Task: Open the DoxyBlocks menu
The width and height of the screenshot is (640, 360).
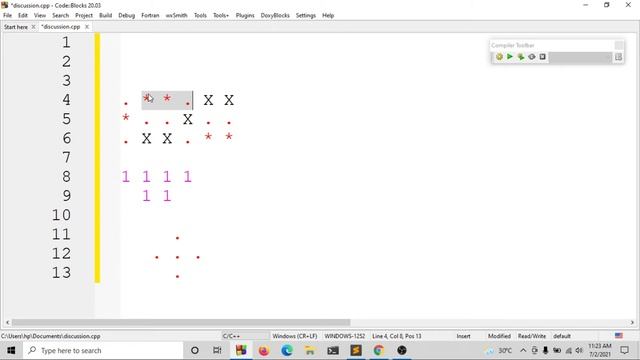Action: point(275,16)
